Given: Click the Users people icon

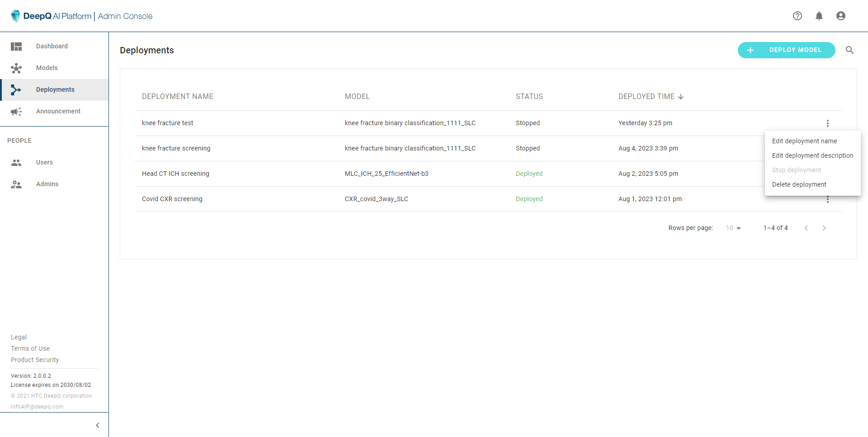Looking at the screenshot, I should click(x=16, y=163).
